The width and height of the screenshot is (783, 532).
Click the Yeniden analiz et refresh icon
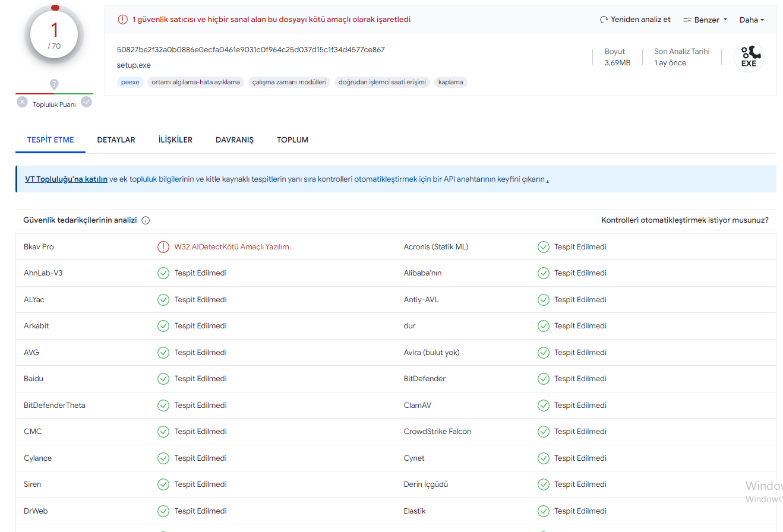(604, 20)
